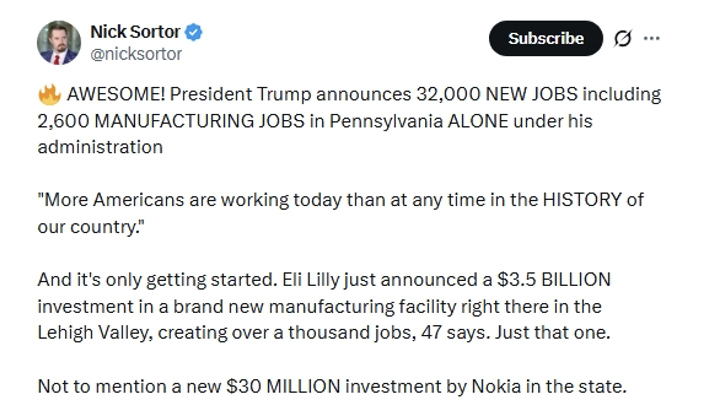Click the word "Pennsylvania" in the post

(386, 121)
